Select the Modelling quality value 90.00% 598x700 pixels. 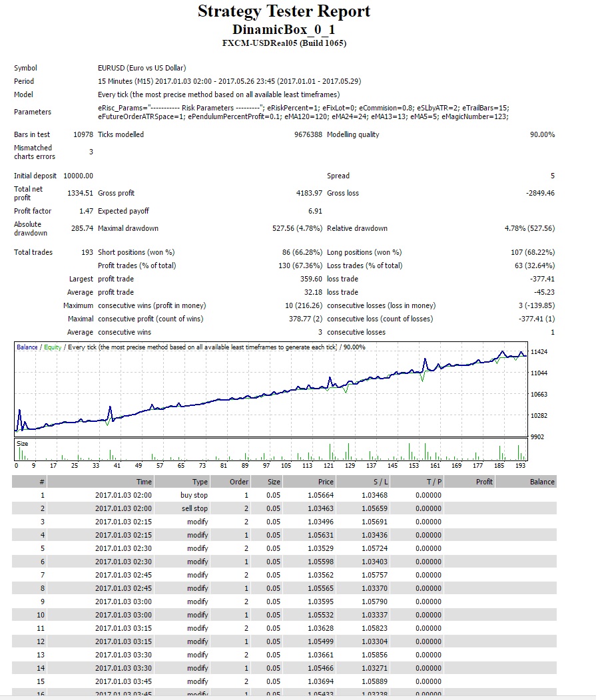point(542,134)
